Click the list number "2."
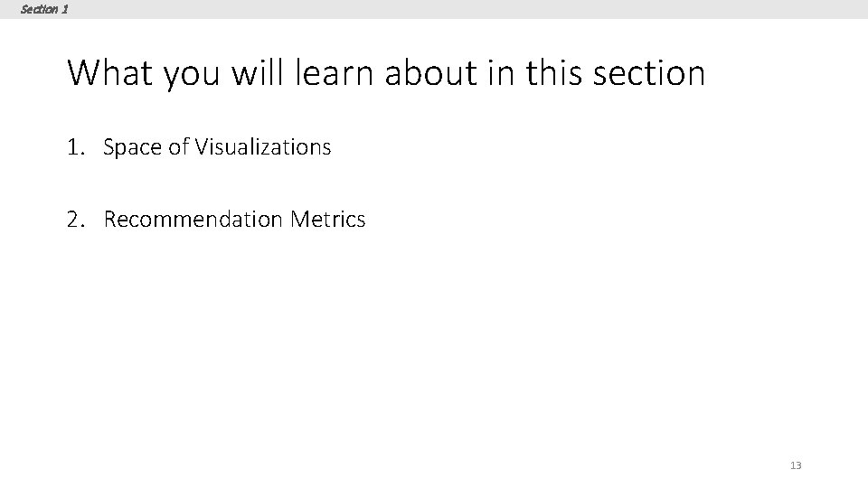The width and height of the screenshot is (868, 488). pyautogui.click(x=77, y=219)
